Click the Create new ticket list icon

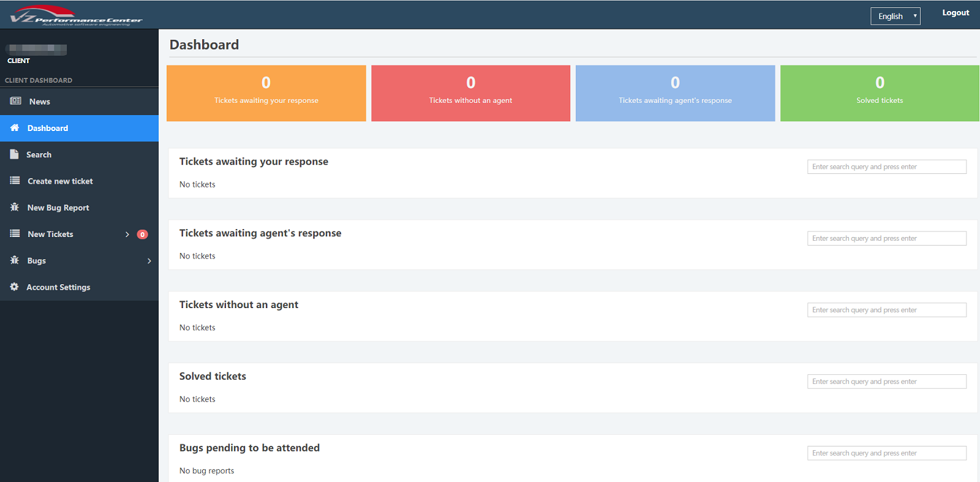(x=15, y=181)
